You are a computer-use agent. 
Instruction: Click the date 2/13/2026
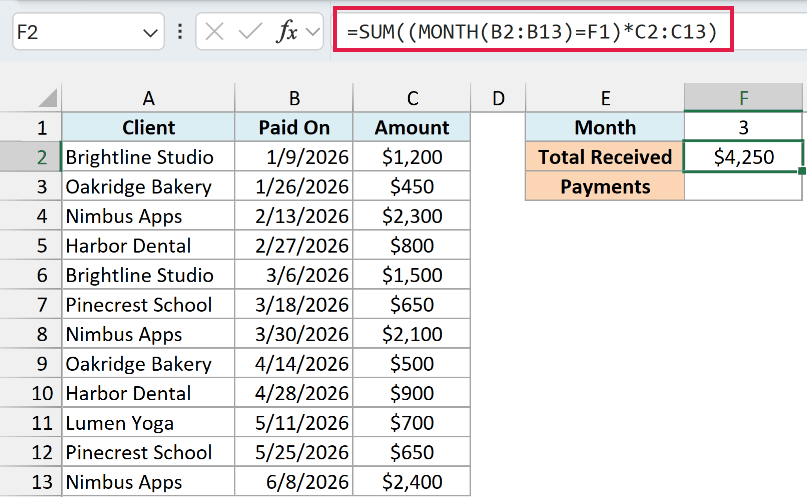tap(294, 216)
